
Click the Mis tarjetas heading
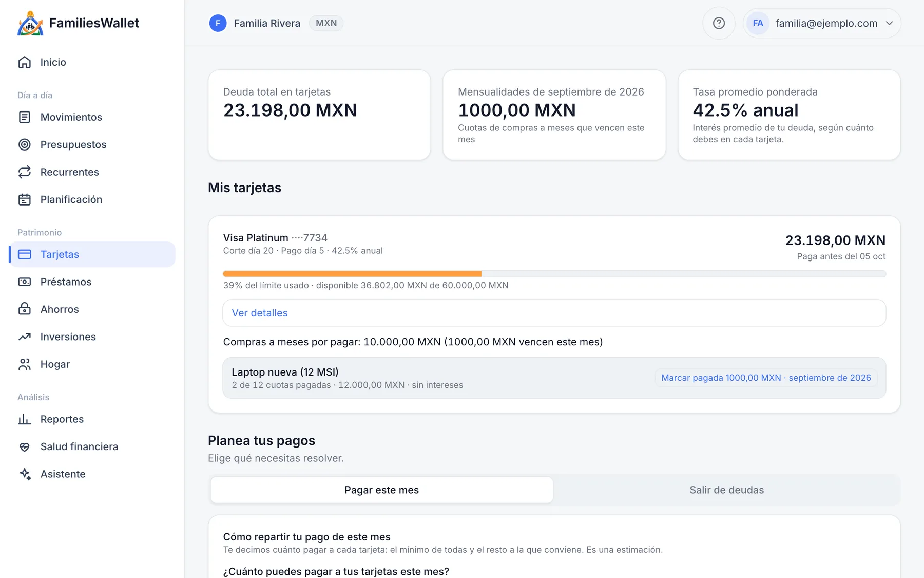tap(244, 188)
